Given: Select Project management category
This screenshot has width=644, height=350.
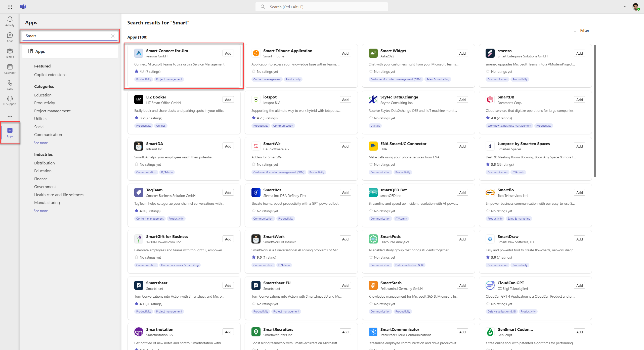Looking at the screenshot, I should (x=52, y=111).
